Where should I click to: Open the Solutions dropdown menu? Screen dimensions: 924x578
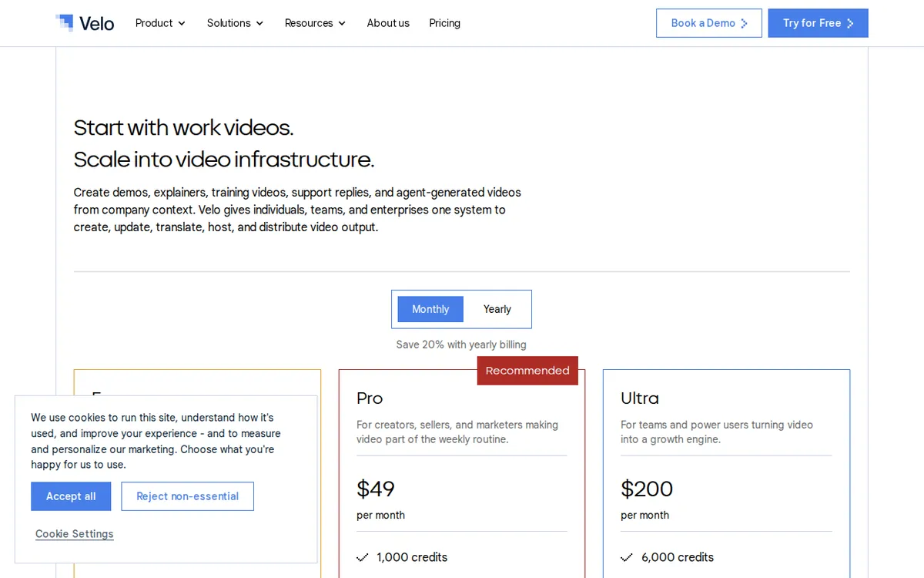[235, 23]
